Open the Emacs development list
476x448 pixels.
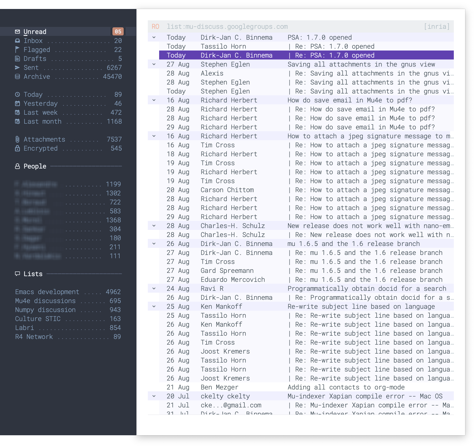click(x=47, y=292)
